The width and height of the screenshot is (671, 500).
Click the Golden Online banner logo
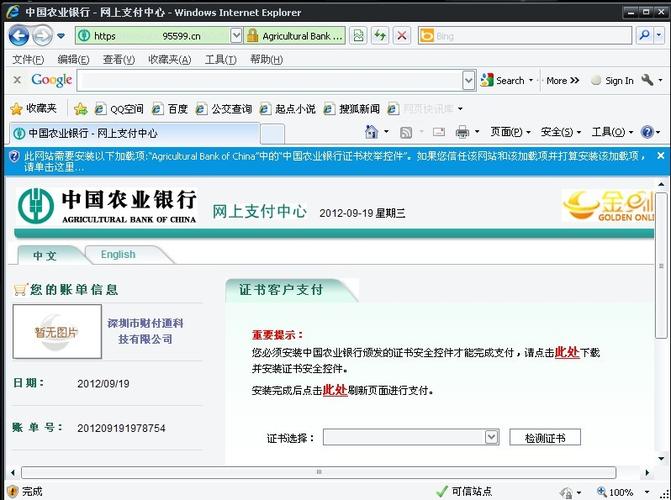[608, 206]
